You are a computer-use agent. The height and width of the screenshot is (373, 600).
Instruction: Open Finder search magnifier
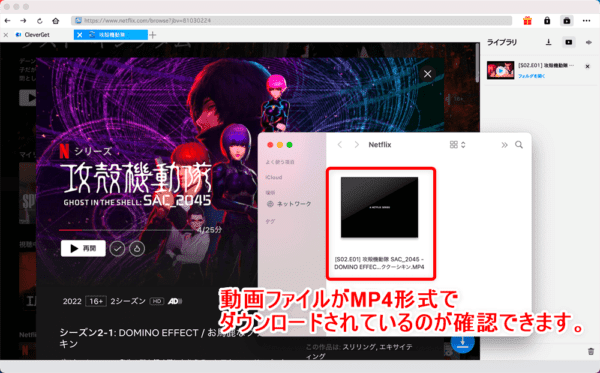point(519,145)
